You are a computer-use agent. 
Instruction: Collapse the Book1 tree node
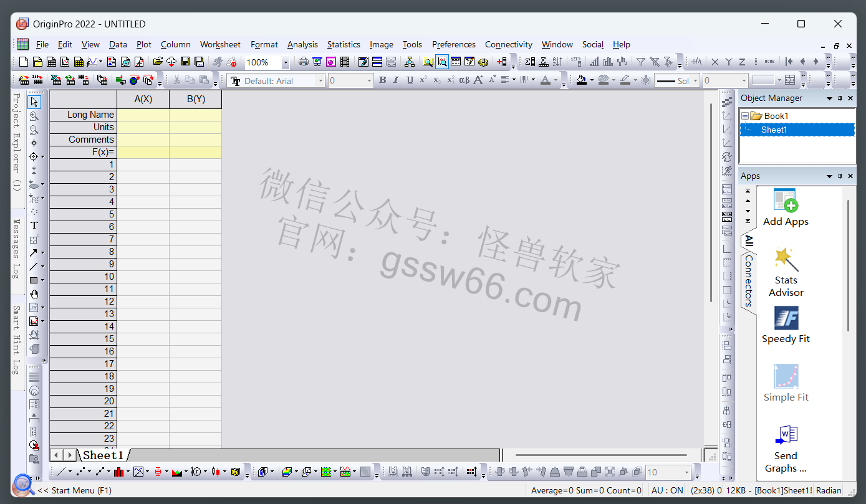[x=745, y=116]
